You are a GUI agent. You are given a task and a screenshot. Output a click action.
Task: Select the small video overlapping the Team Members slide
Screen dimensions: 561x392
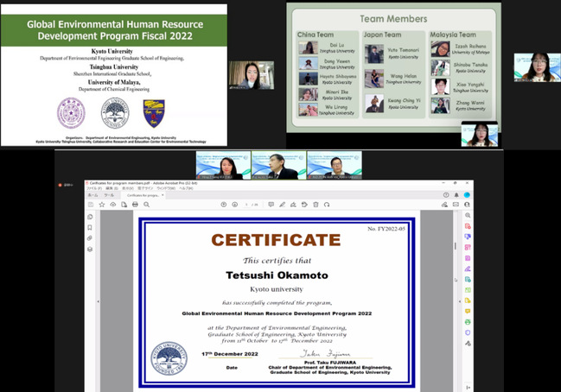tap(480, 134)
